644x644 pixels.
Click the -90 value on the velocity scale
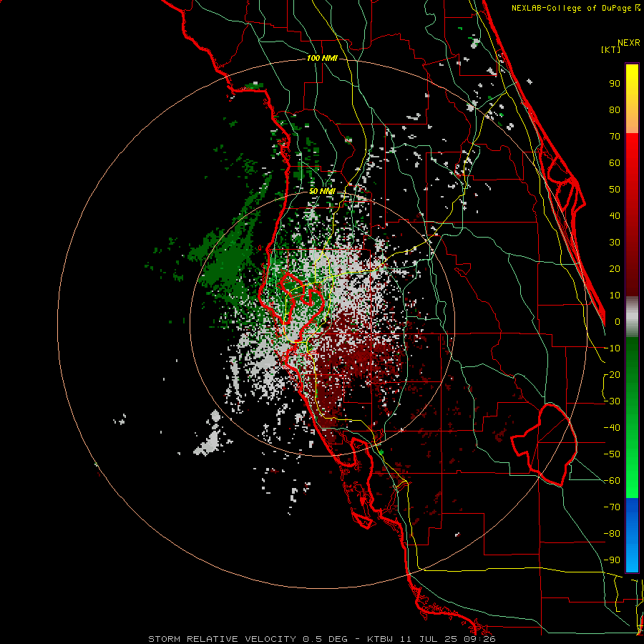[x=612, y=560]
